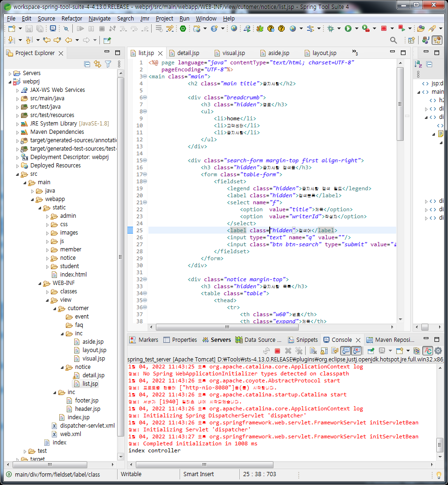The image size is (448, 485).
Task: Open the Debug button dropdown arrow
Action: pos(339,29)
